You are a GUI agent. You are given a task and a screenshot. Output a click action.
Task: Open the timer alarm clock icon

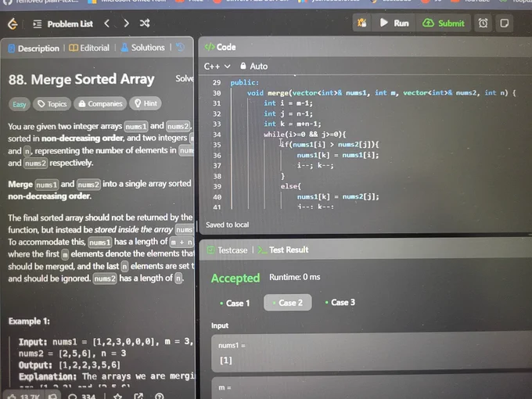point(483,23)
